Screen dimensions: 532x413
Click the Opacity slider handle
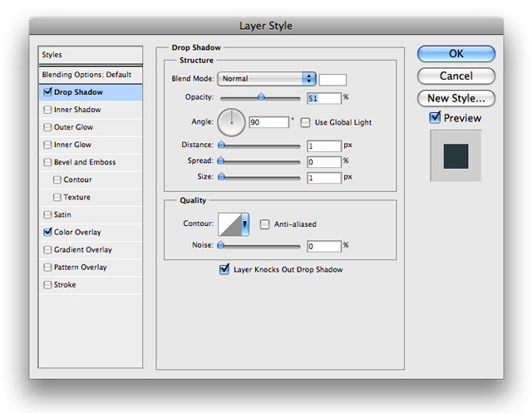(261, 97)
